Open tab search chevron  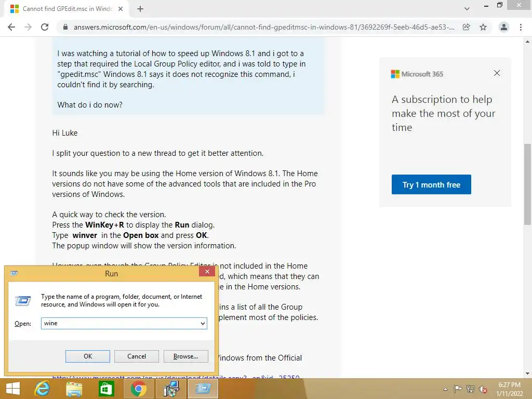[467, 9]
